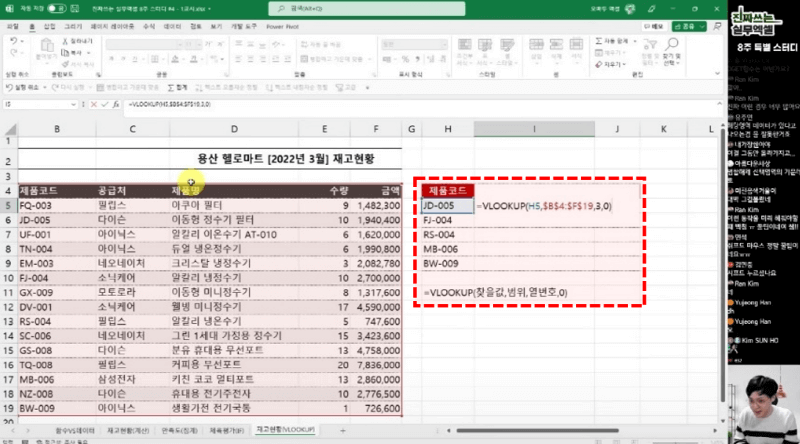Click the Cut (잘라내기) scissors button
Viewport: 800px width, 444px height.
point(77,41)
